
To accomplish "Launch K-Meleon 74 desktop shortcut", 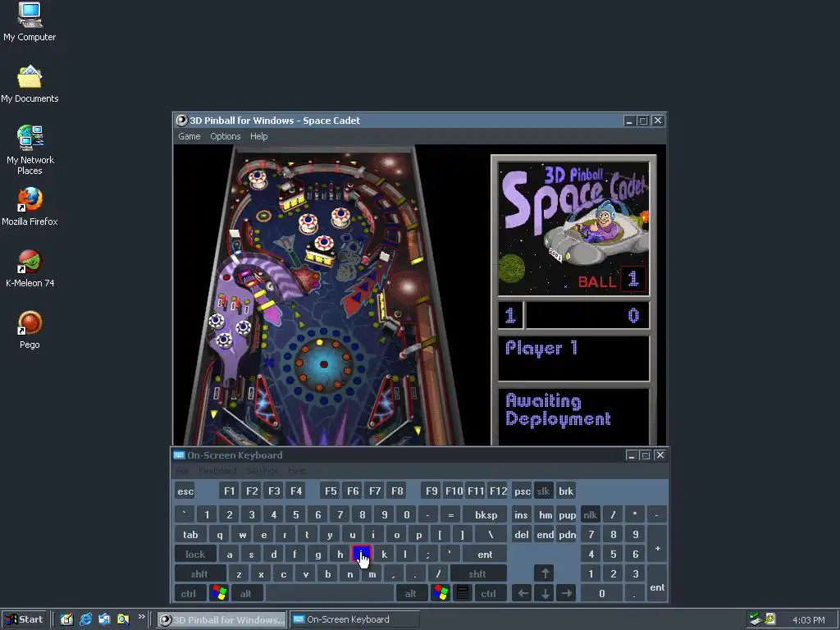I will (x=30, y=268).
